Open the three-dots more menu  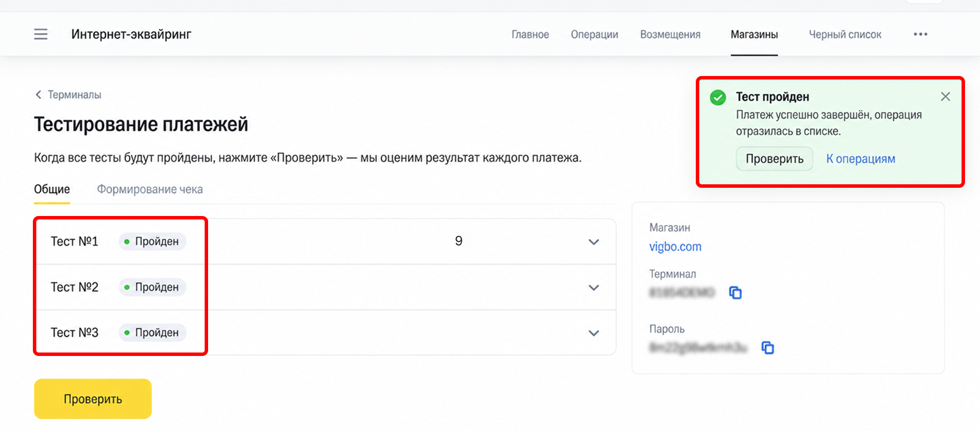[x=921, y=34]
